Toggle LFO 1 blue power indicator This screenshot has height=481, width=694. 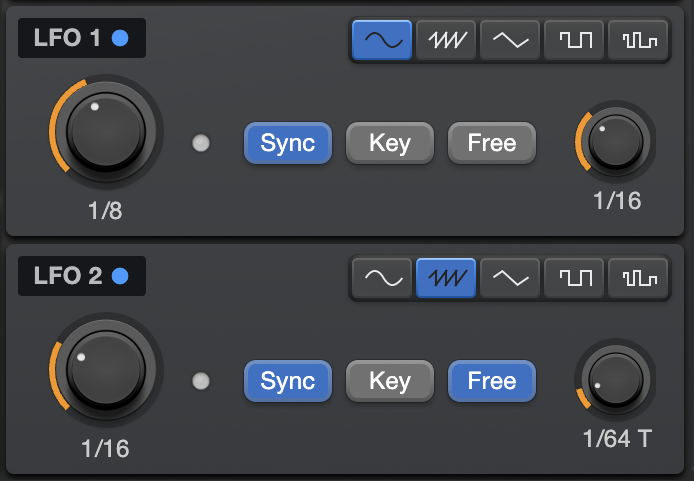click(x=120, y=38)
